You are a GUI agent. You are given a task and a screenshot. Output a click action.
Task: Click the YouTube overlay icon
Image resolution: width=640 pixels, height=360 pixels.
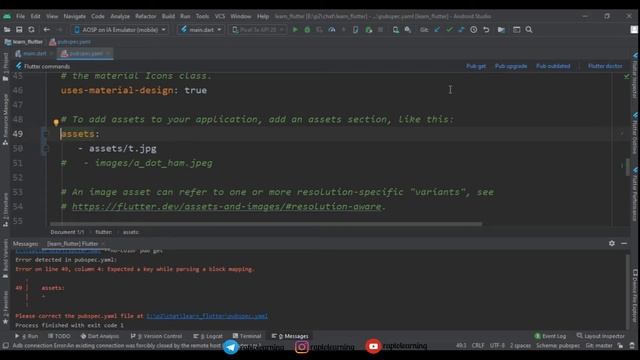(373, 346)
